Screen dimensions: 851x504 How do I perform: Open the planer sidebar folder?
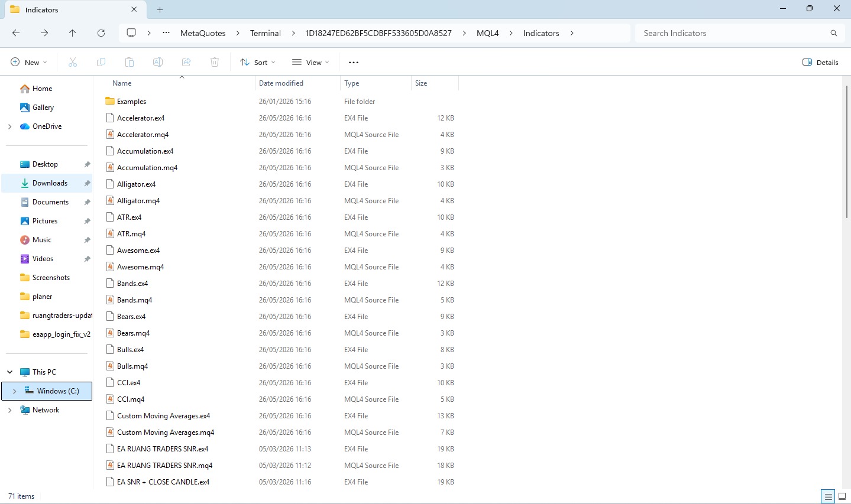pyautogui.click(x=42, y=297)
